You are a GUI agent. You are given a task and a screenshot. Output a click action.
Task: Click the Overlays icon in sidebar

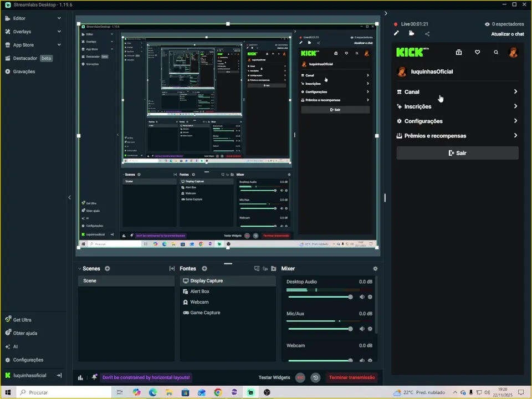(7, 32)
